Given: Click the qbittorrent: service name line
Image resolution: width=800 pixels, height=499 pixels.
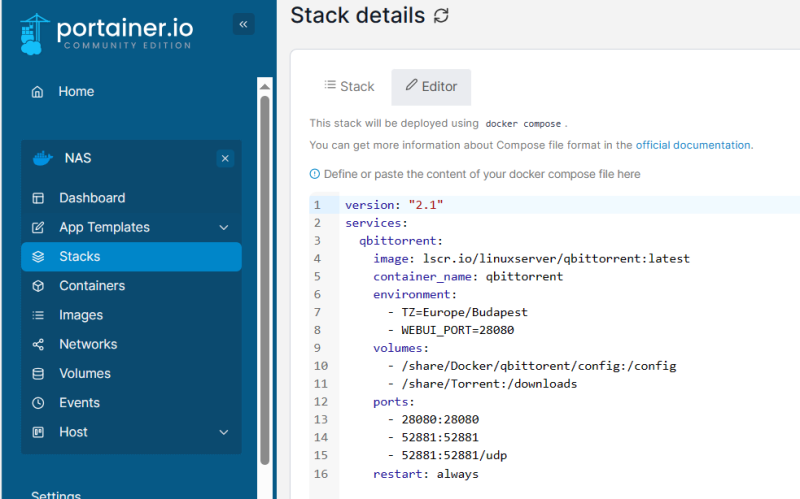Looking at the screenshot, I should pos(401,241).
